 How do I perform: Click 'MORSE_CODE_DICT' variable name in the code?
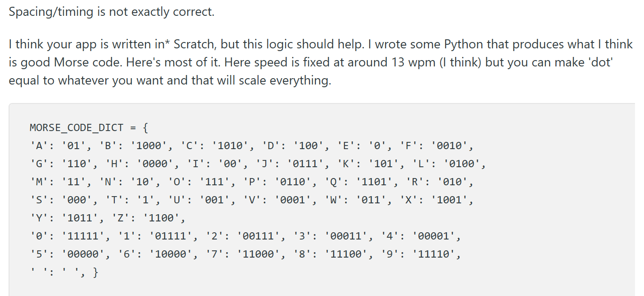pyautogui.click(x=76, y=128)
